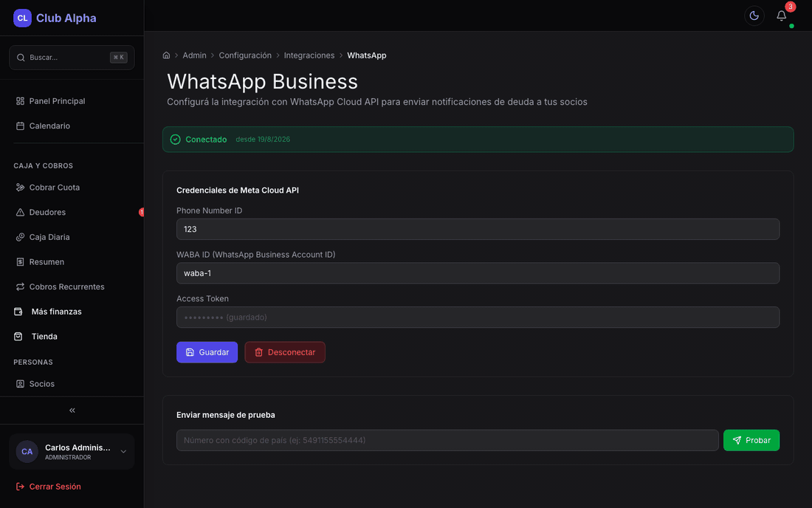
Task: Click the Cerrar Sesión logout icon
Action: pyautogui.click(x=20, y=487)
